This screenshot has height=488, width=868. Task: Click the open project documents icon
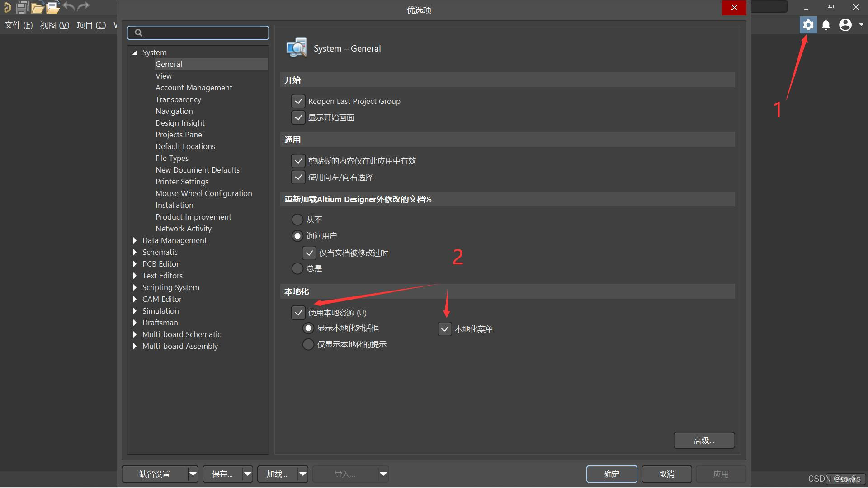(53, 7)
